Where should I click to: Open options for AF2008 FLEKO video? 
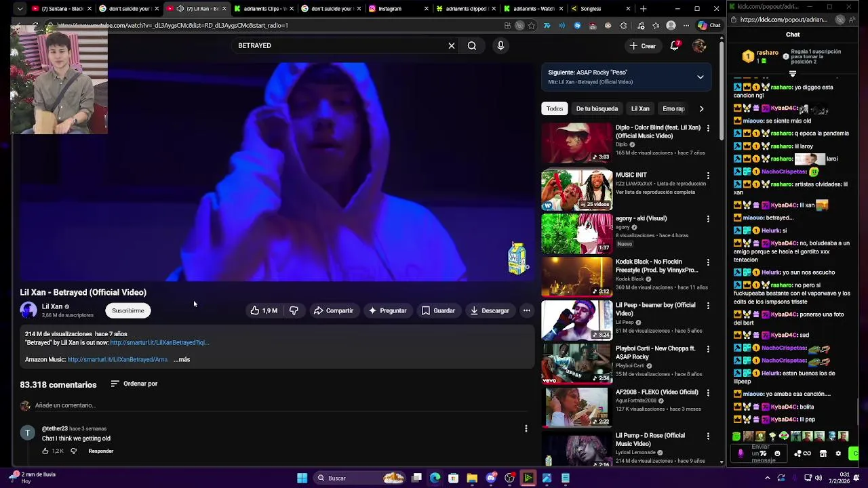(x=708, y=392)
